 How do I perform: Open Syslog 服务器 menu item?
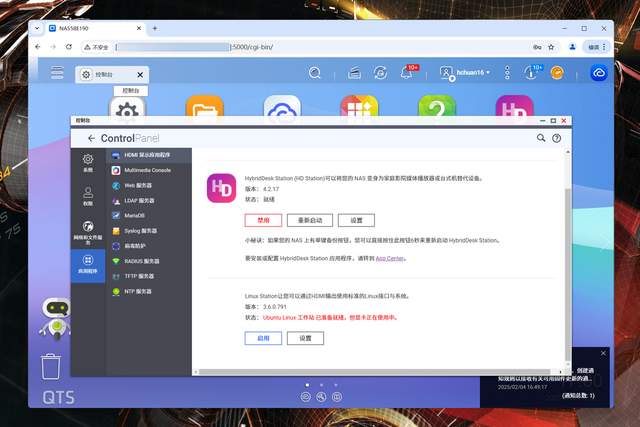(149, 231)
